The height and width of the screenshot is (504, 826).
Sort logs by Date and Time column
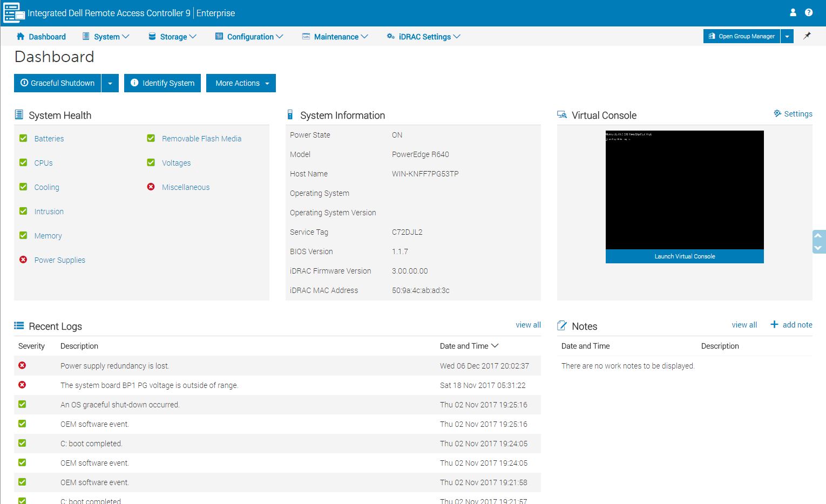click(469, 346)
